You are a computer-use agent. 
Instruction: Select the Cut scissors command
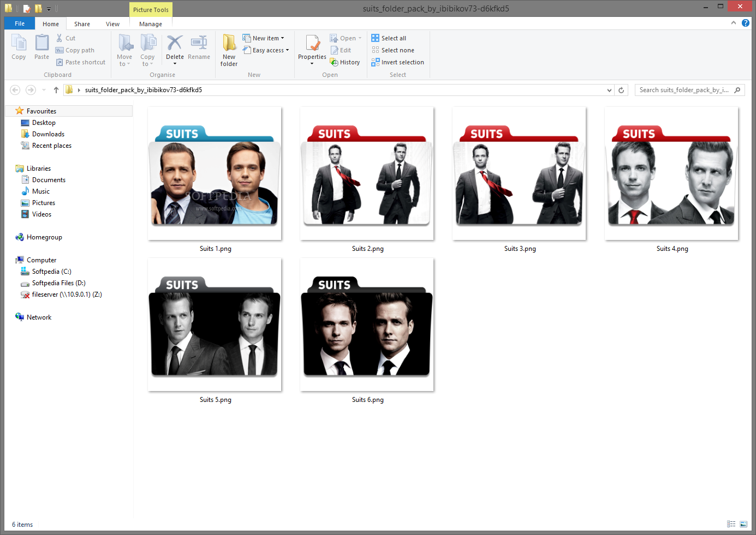66,38
